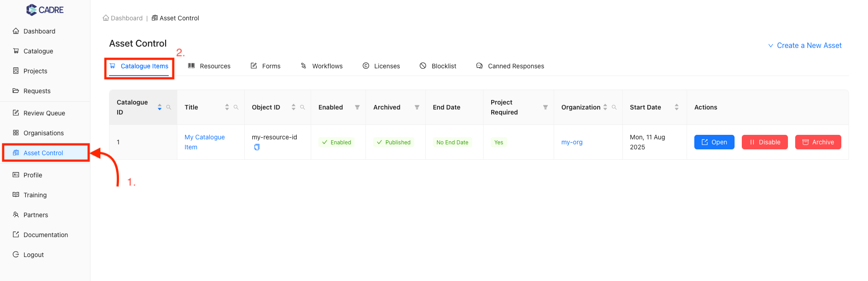The height and width of the screenshot is (281, 868).
Task: Switch to the Forms tab
Action: coord(266,66)
